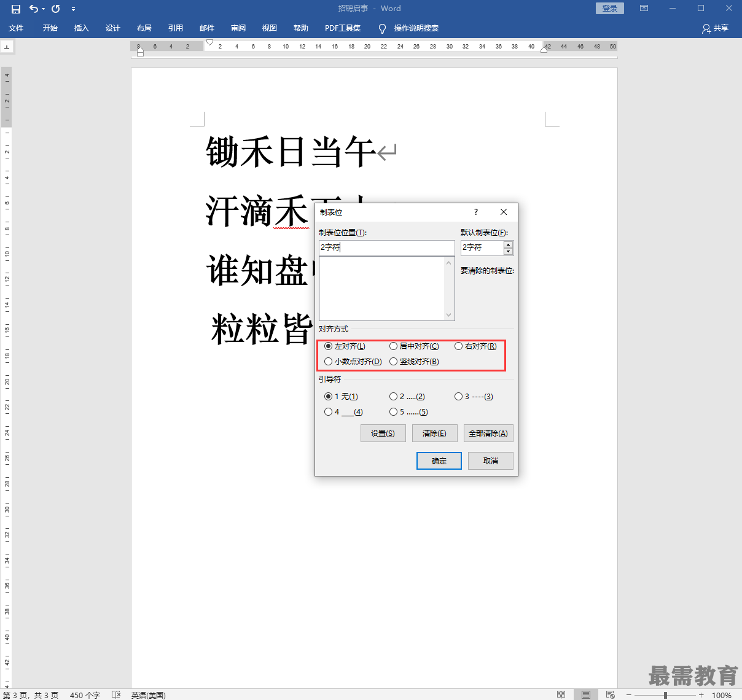The image size is (742, 700).
Task: Switch to the 开始 tab
Action: click(x=50, y=28)
